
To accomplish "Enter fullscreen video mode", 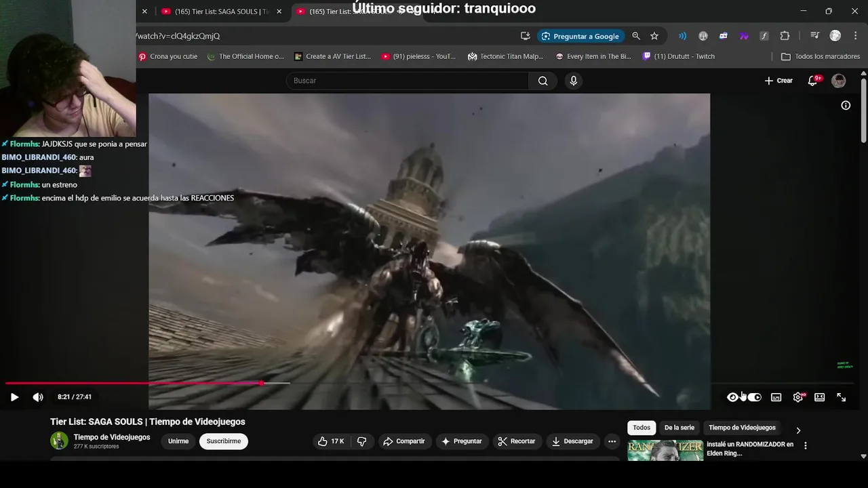I will [x=841, y=397].
